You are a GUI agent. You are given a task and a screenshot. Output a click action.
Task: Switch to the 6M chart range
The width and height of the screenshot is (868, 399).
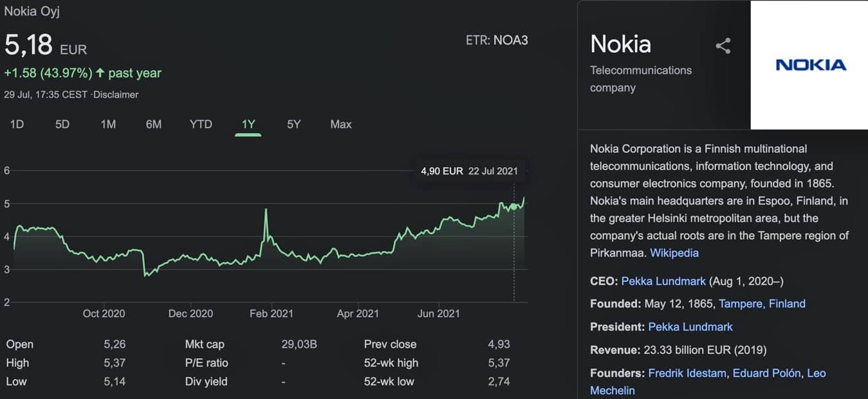coord(154,124)
